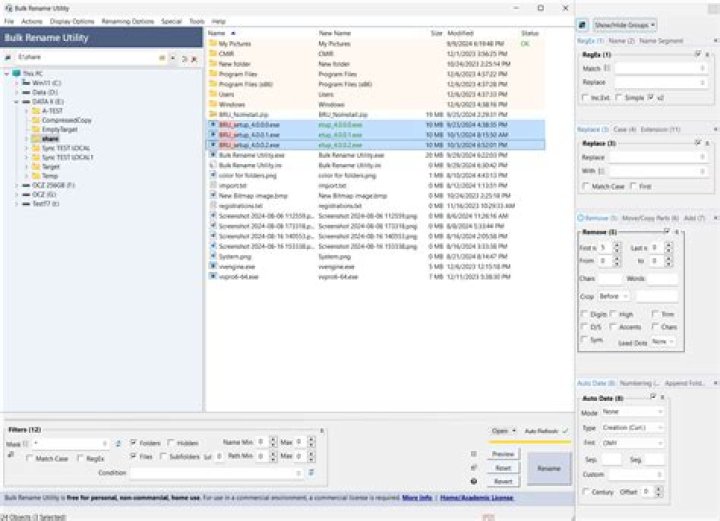The height and width of the screenshot is (521, 720).
Task: Click the icon below the Mask label
Action: [11, 454]
